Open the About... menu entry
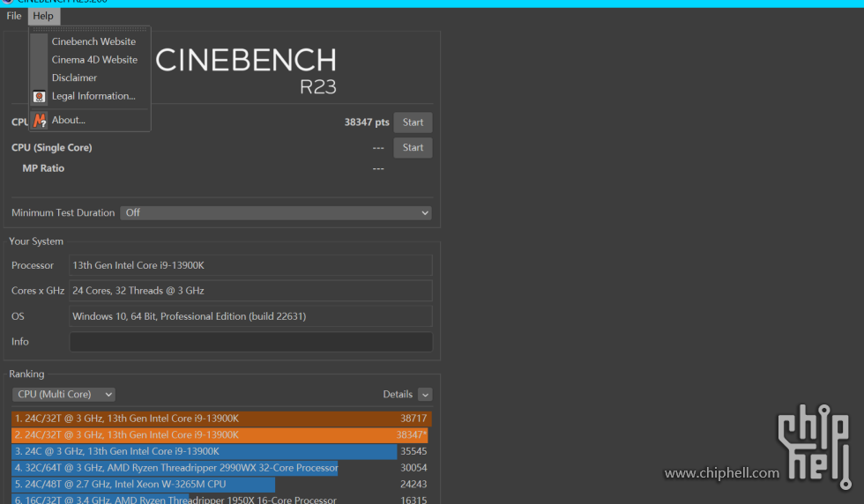 [x=69, y=120]
